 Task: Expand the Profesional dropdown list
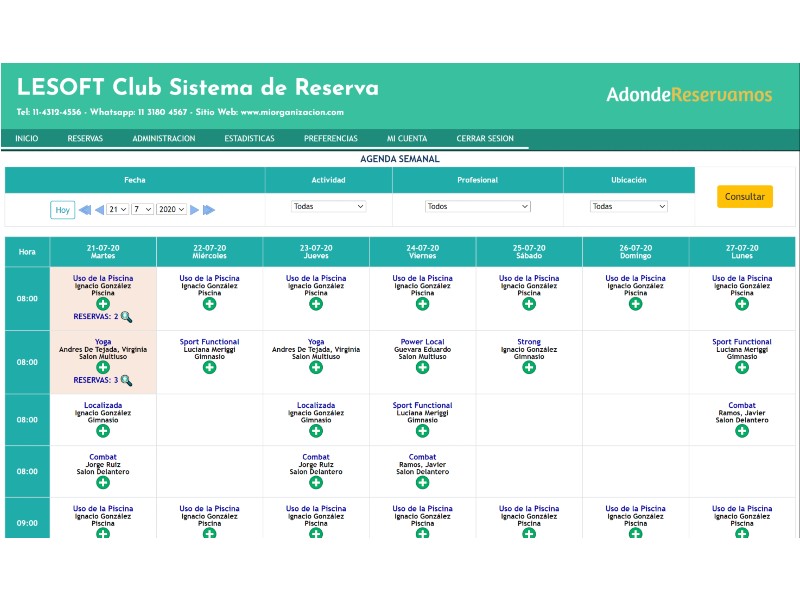[477, 207]
